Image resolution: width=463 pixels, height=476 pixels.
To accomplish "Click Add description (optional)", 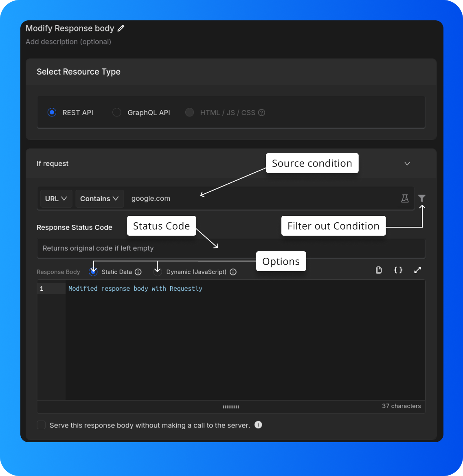I will [x=68, y=42].
